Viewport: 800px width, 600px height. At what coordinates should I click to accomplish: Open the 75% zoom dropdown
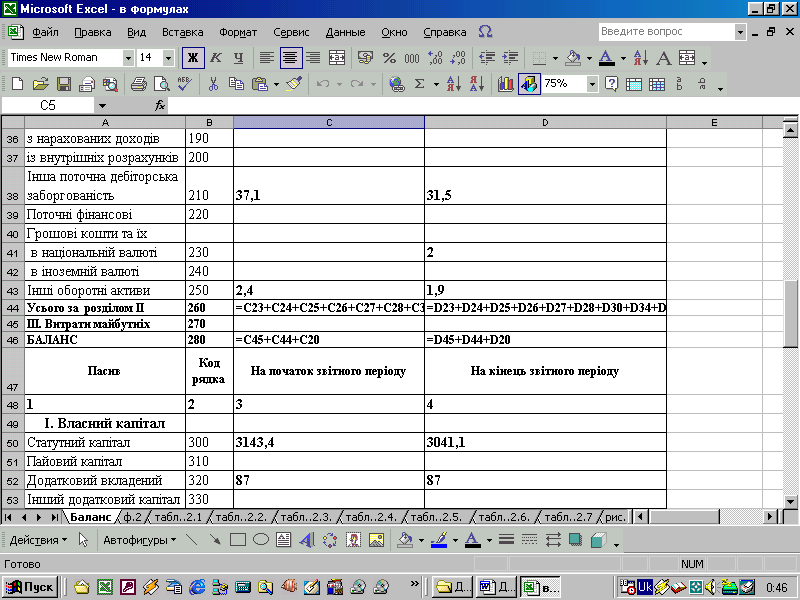click(x=592, y=84)
